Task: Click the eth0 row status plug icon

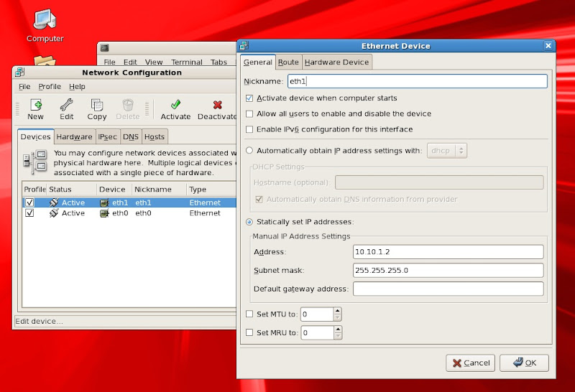Action: coord(54,213)
